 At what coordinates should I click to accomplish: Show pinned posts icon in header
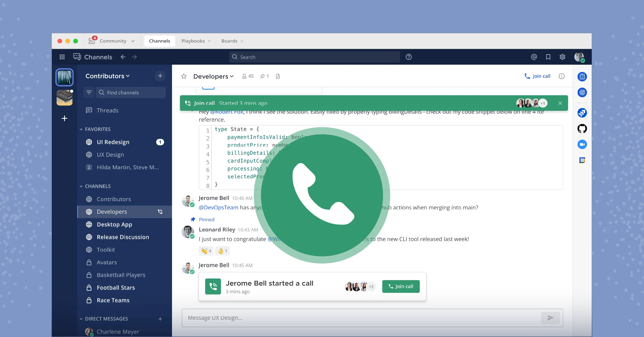(264, 76)
